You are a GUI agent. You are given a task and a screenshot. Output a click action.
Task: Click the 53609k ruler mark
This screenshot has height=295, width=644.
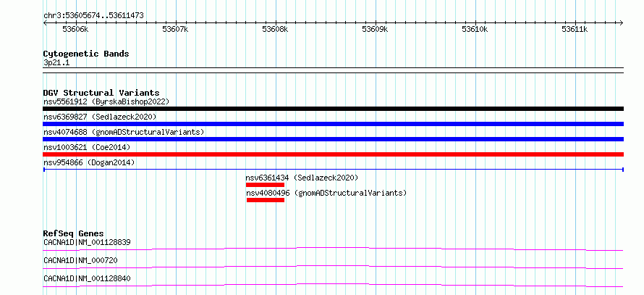click(375, 29)
